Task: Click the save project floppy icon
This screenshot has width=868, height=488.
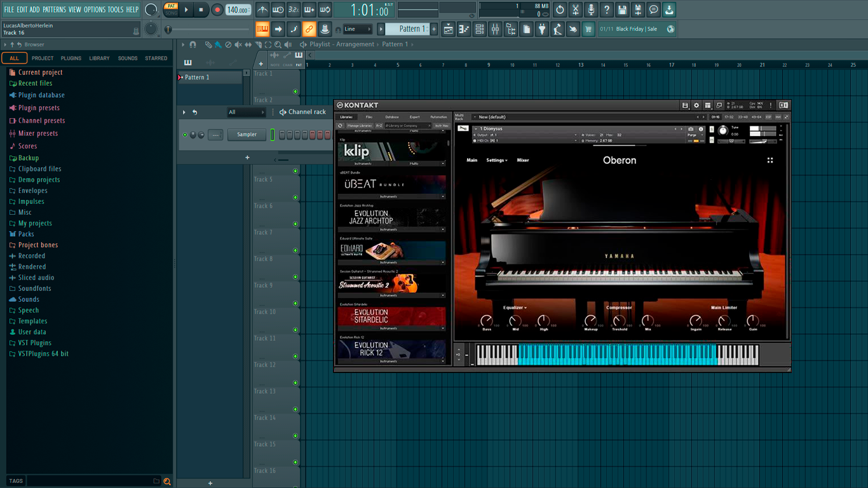Action: (x=622, y=10)
